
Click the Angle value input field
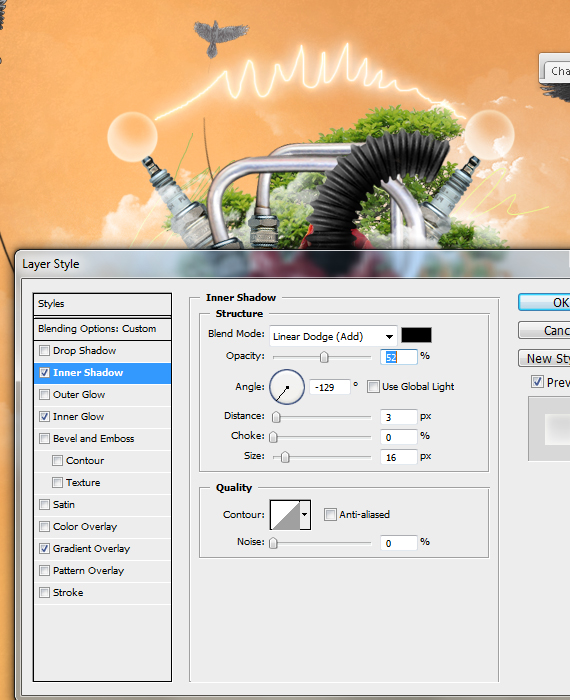(x=329, y=387)
